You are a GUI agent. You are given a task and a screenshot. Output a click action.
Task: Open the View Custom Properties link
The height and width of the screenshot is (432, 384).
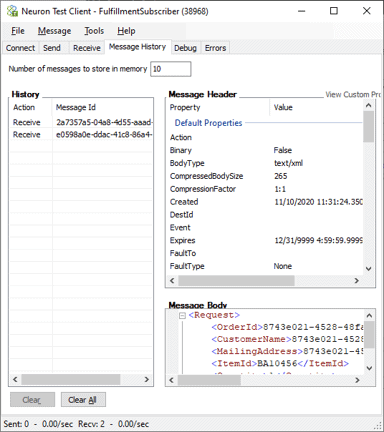click(353, 95)
